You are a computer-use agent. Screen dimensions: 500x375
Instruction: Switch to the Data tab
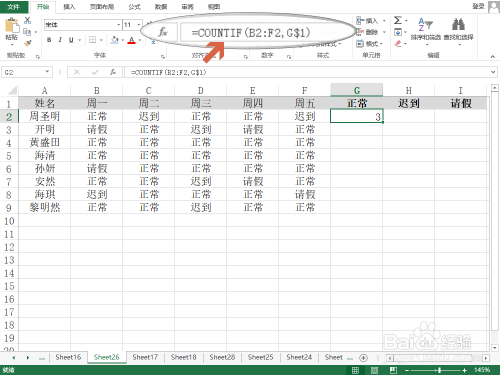(x=161, y=7)
